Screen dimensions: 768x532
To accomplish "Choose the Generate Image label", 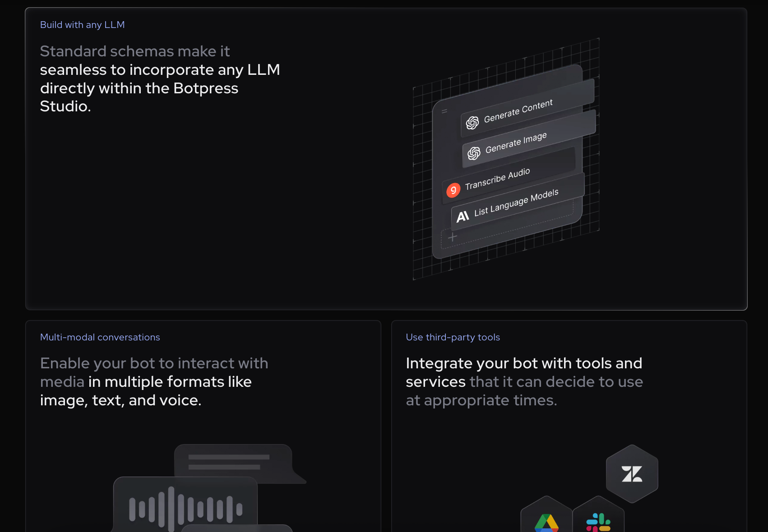I will (516, 143).
